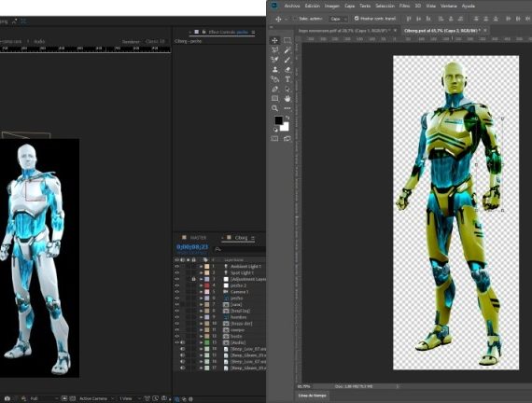Select the Rectangle shape tool

(274, 98)
